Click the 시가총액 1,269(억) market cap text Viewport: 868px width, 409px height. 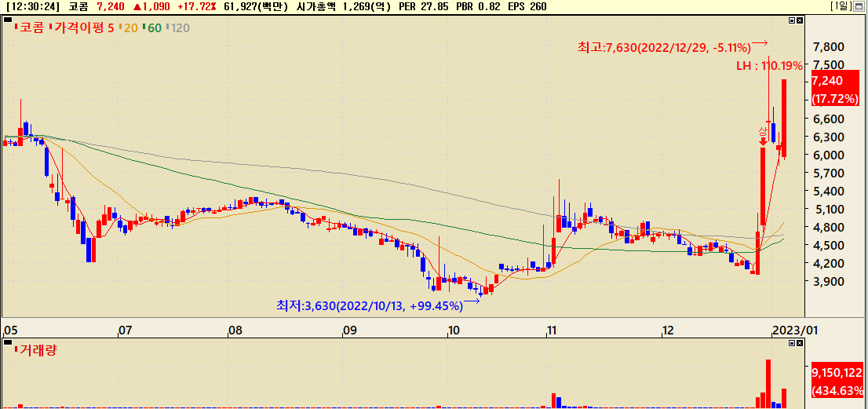[343, 6]
